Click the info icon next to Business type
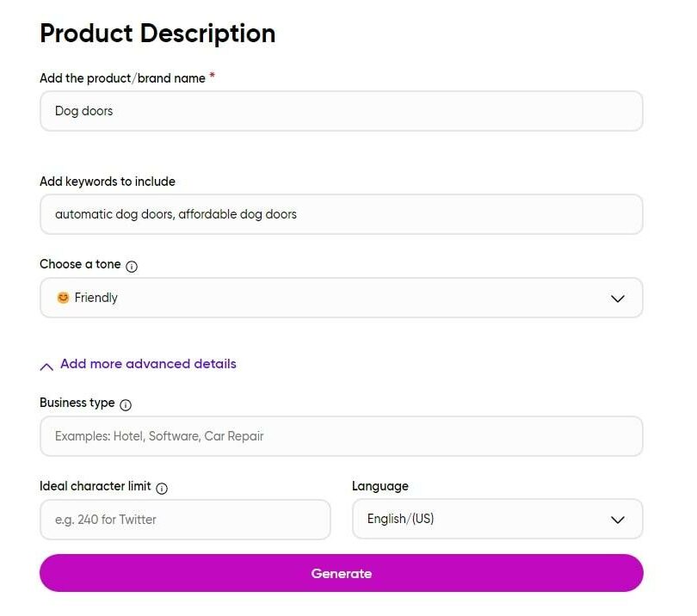 pos(126,405)
